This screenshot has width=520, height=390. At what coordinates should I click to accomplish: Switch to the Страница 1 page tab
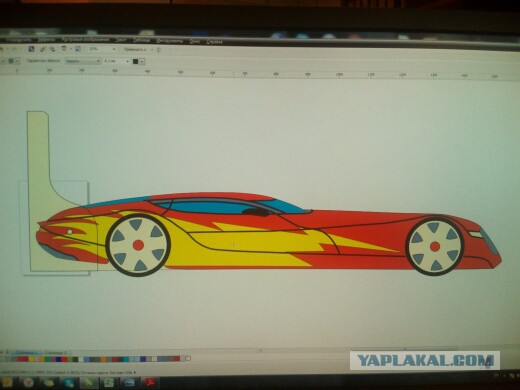point(26,353)
